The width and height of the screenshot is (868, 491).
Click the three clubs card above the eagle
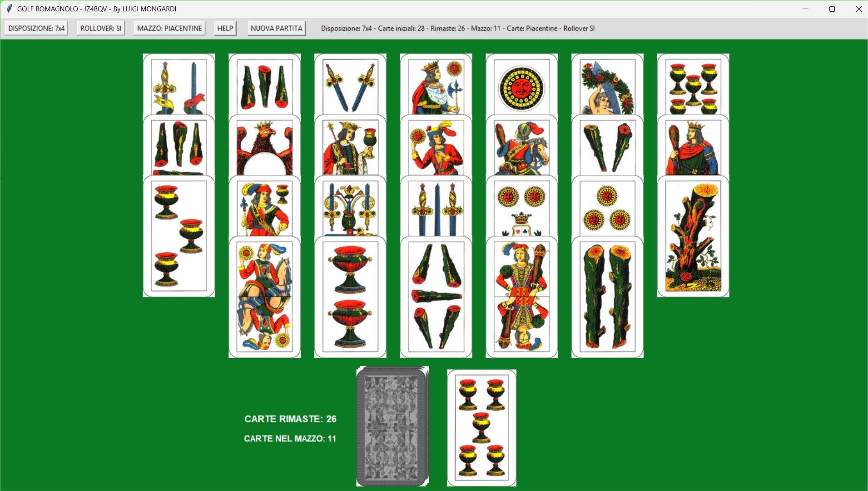point(264,84)
